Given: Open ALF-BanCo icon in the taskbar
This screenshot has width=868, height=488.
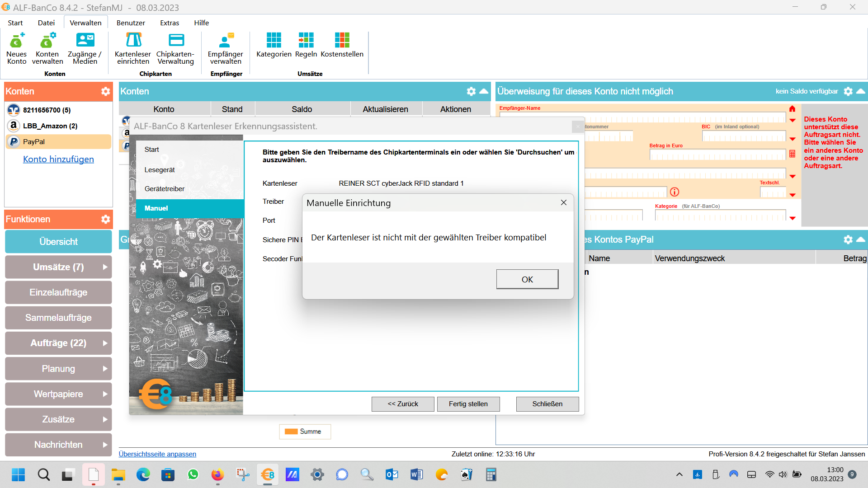Looking at the screenshot, I should [x=268, y=474].
